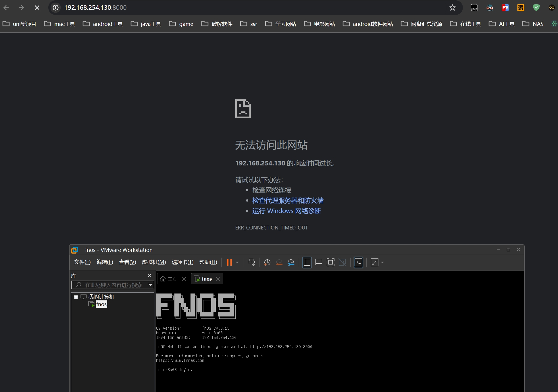Open the NAS bookmark folder
The width and height of the screenshot is (558, 392).
[x=533, y=24]
